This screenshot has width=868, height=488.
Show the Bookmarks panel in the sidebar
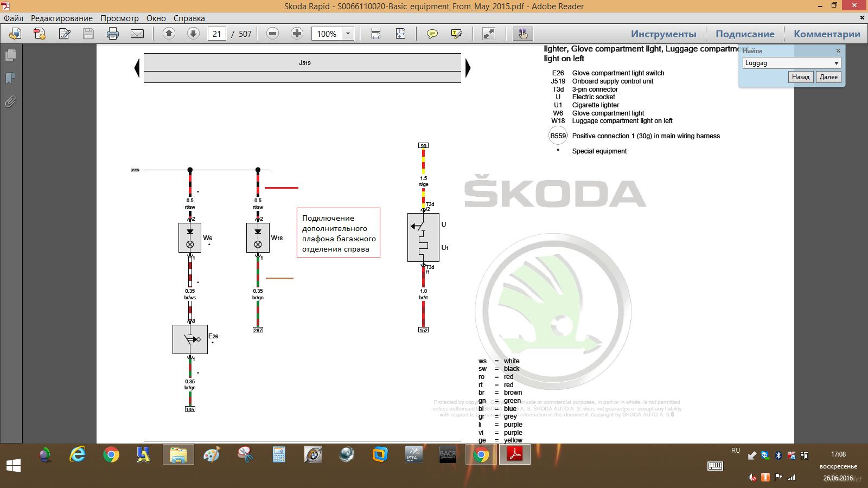click(10, 79)
